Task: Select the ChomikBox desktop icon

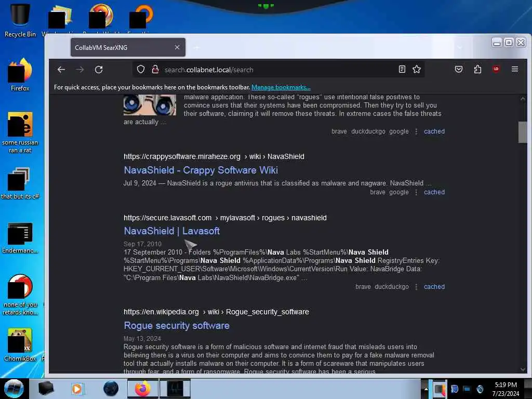Action: [20, 345]
